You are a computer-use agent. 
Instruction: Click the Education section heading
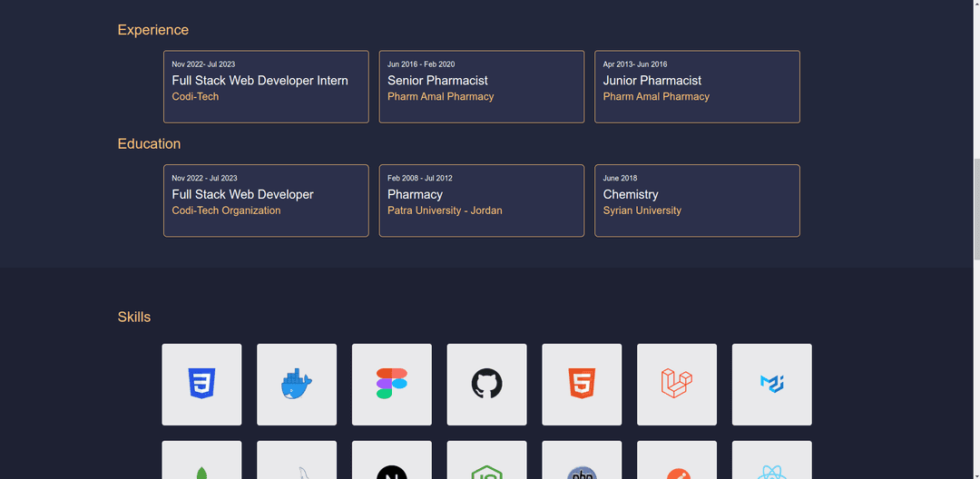pos(150,144)
